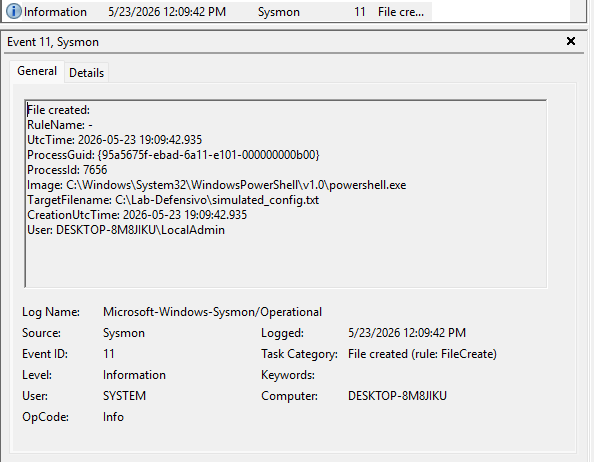
Task: Click the event list vertical scrollbar
Action: pos(578,11)
